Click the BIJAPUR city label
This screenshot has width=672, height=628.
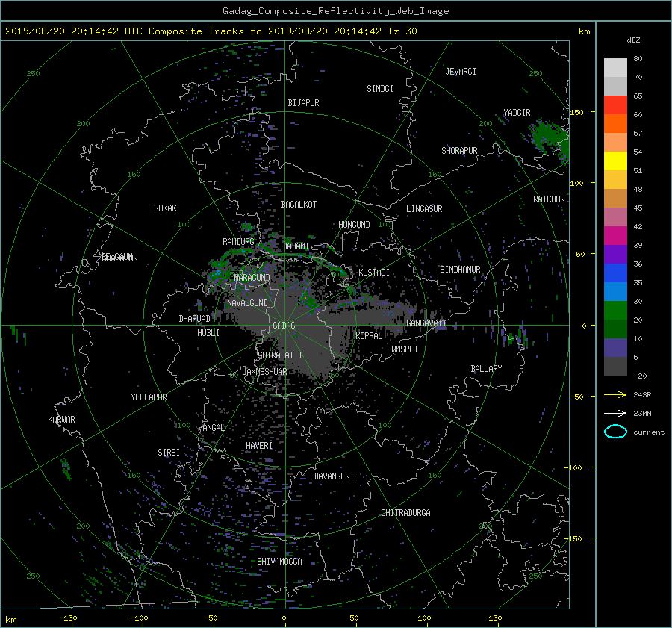coord(303,103)
